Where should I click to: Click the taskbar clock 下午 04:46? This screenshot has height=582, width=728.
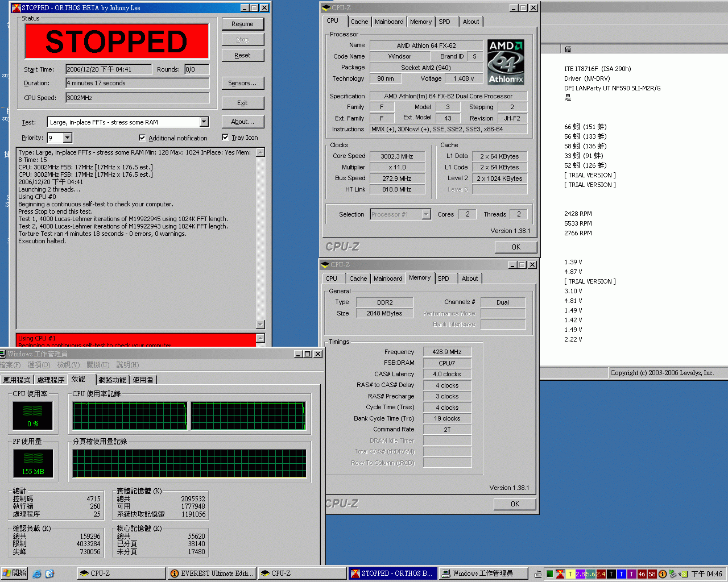(706, 574)
